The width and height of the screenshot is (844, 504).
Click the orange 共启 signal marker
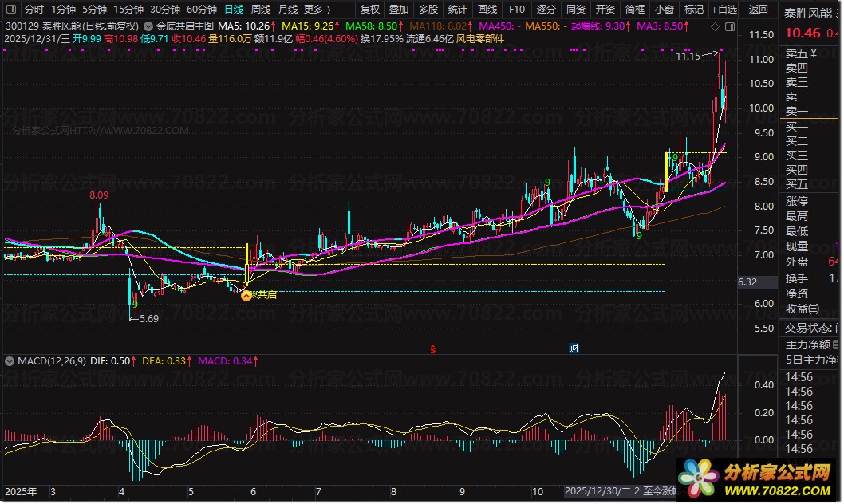[246, 295]
